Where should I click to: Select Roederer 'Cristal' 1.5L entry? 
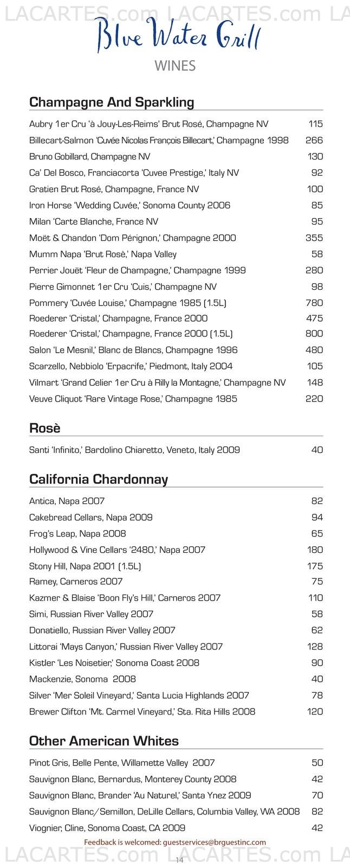176,334
